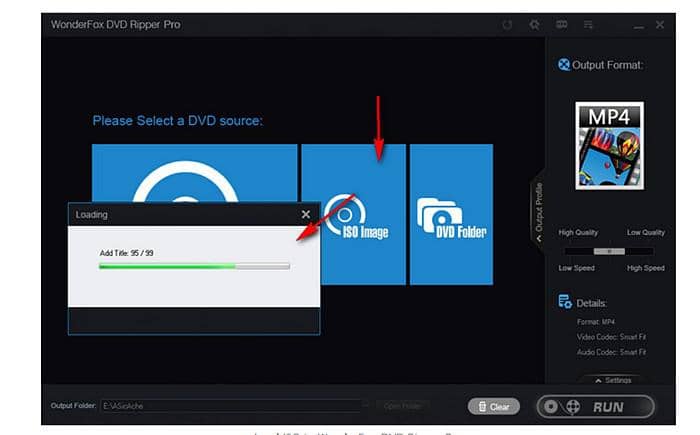Choose the DVD Folder source tile
Screen dimensions: 700x435
point(451,214)
